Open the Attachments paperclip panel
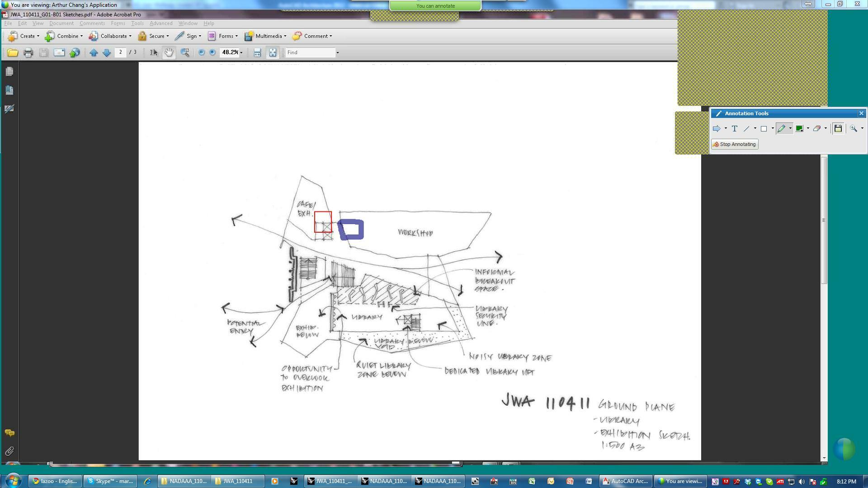The width and height of the screenshot is (868, 488). [9, 451]
